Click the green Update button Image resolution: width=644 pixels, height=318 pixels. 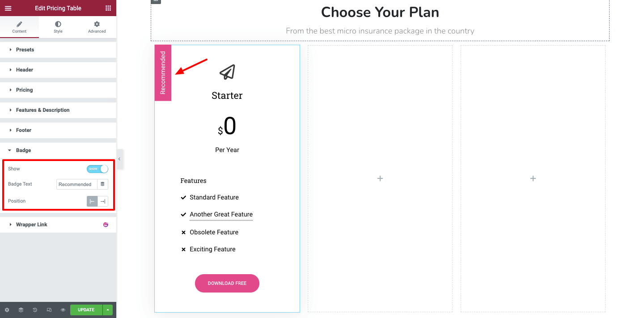pos(86,310)
